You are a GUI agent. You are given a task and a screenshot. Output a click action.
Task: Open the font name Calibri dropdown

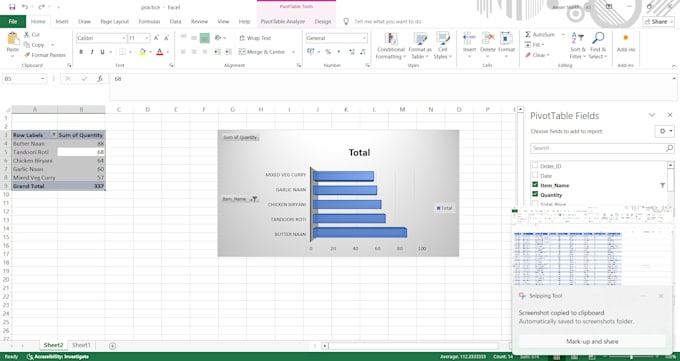tap(124, 38)
